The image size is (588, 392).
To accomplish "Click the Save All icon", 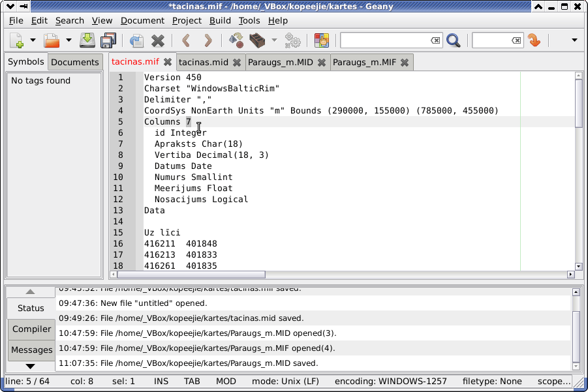I will coord(108,40).
